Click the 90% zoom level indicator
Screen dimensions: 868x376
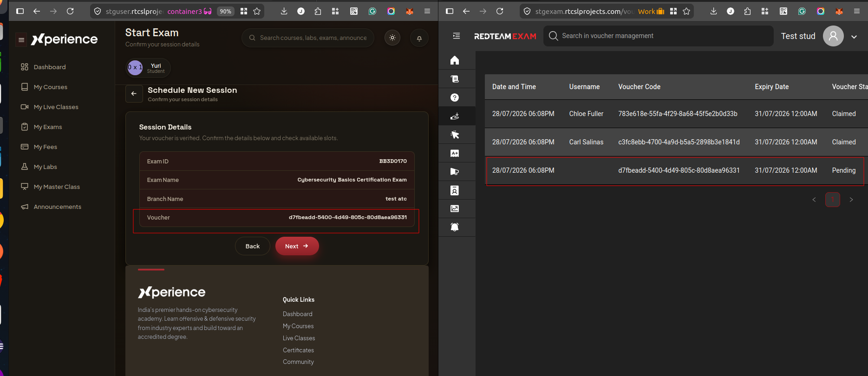point(226,12)
